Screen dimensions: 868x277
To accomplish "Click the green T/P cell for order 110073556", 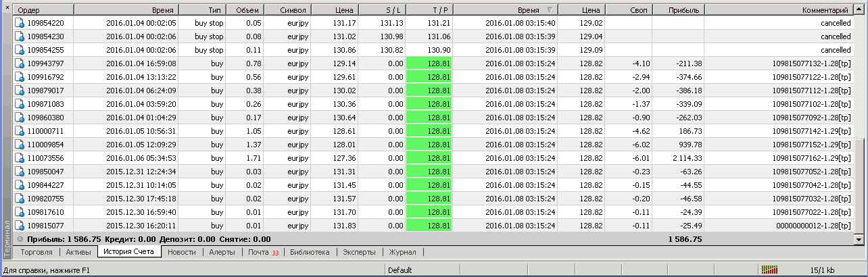I will (x=429, y=158).
